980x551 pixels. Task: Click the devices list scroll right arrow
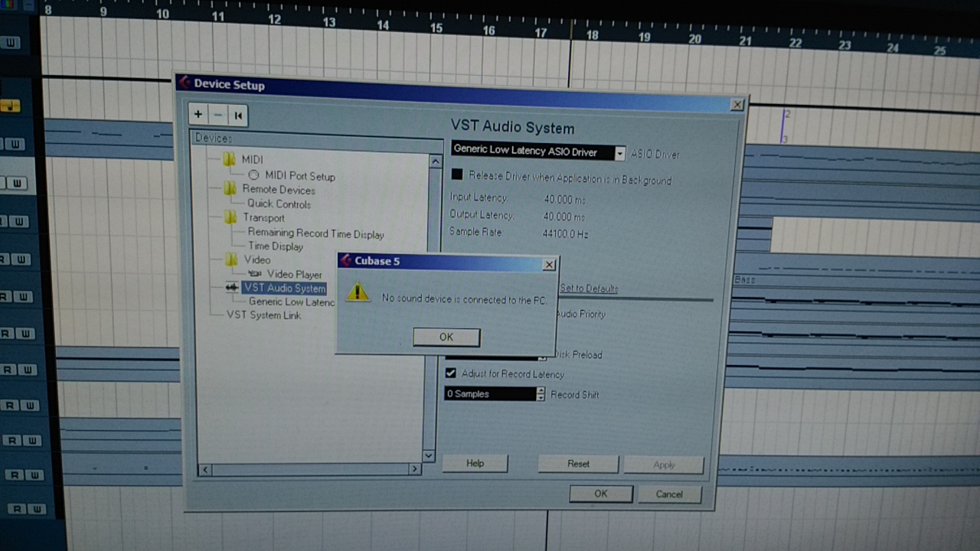coord(415,469)
